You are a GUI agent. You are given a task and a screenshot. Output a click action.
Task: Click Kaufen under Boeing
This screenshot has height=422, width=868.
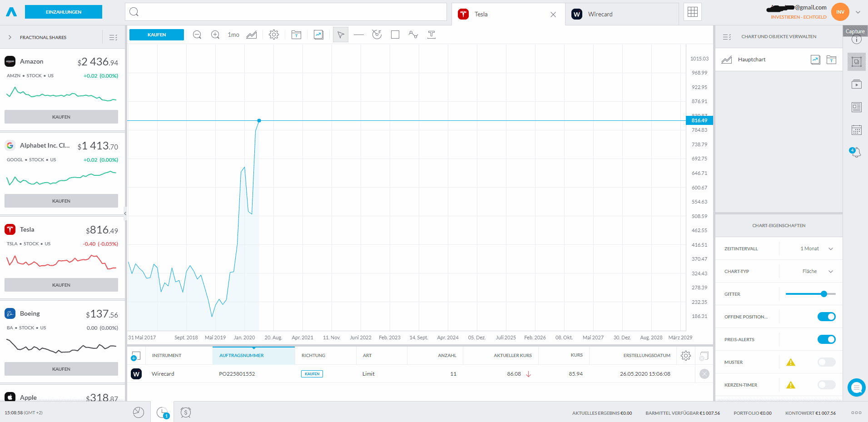pos(61,369)
